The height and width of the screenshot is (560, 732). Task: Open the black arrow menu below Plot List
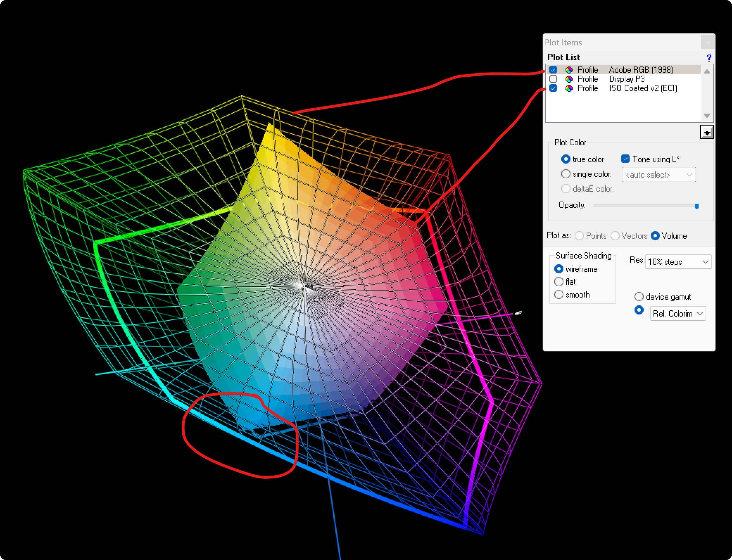pyautogui.click(x=707, y=132)
